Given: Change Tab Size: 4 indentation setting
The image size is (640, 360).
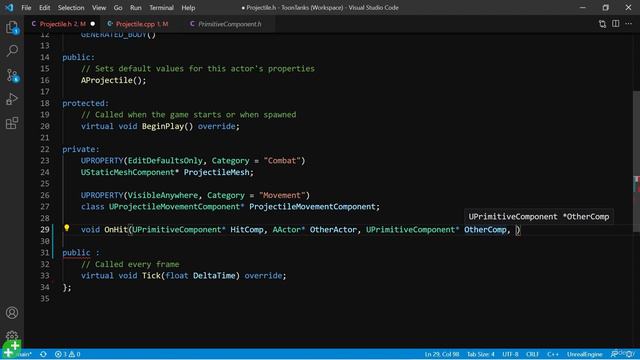Looking at the screenshot, I should [x=480, y=354].
